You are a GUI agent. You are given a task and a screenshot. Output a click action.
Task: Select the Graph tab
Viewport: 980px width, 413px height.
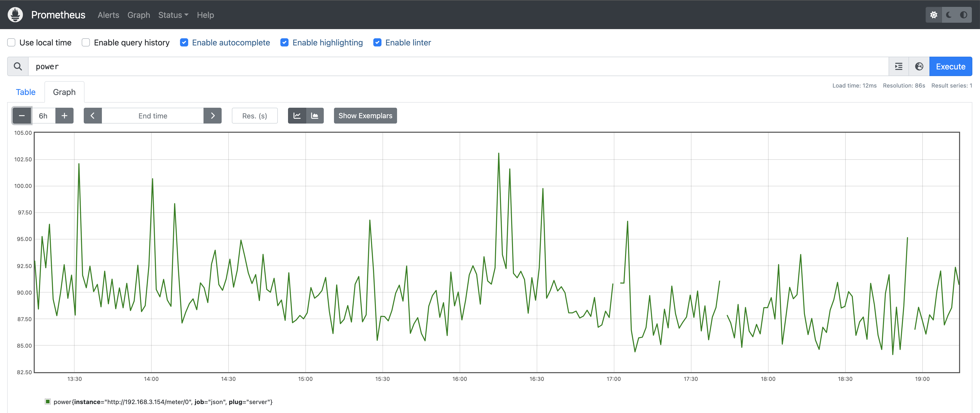64,92
